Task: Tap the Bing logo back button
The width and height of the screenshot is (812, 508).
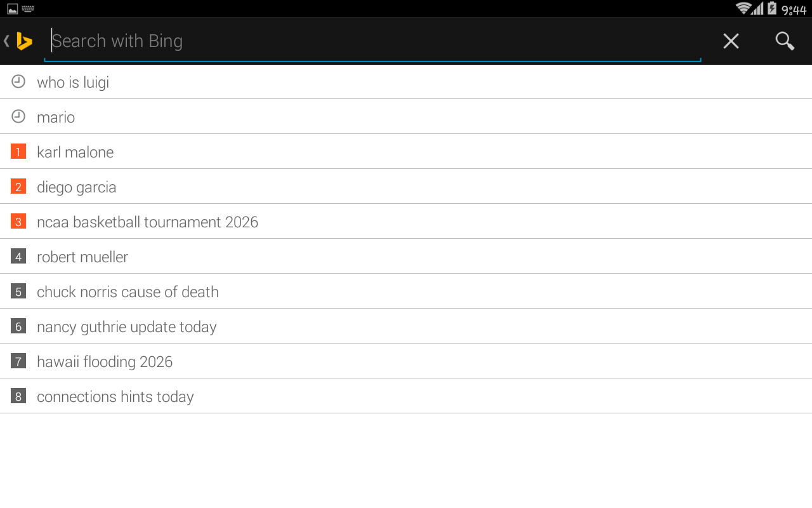Action: point(19,41)
